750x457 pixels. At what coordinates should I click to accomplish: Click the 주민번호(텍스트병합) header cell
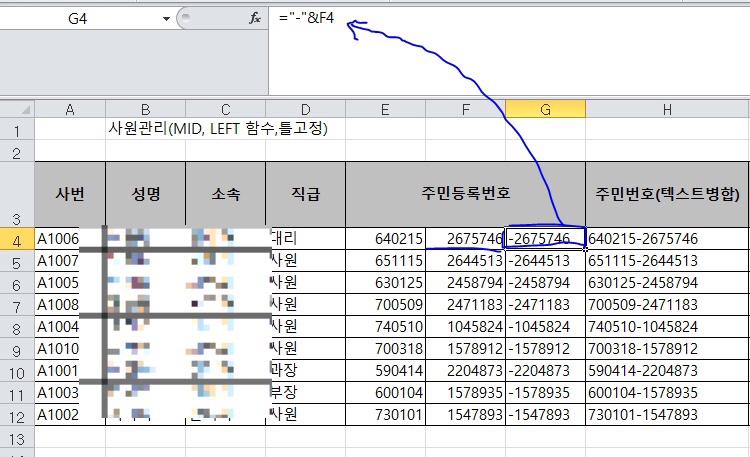(x=667, y=195)
